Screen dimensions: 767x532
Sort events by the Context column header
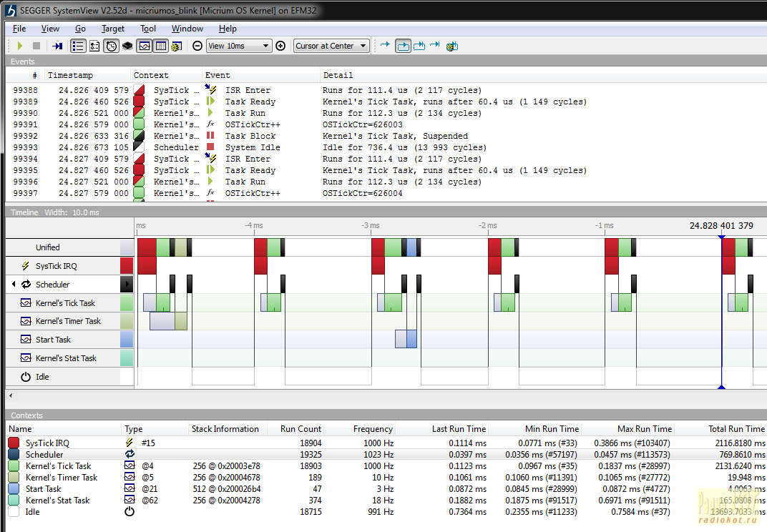[x=166, y=75]
